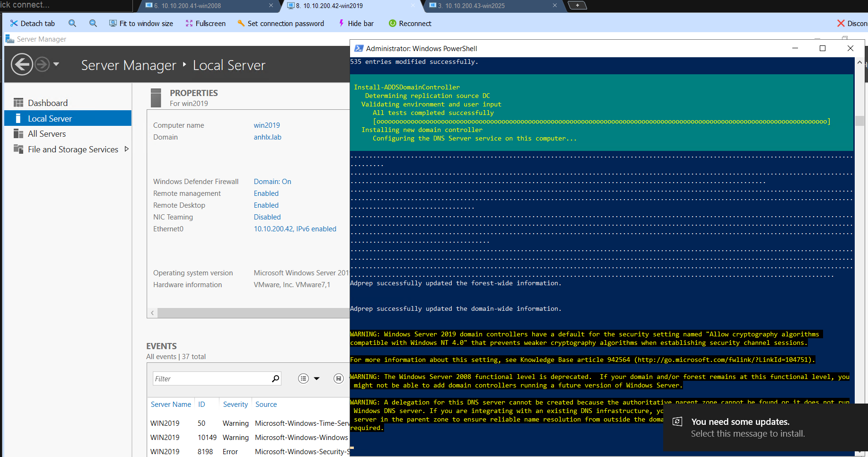This screenshot has height=457, width=868.
Task: Minimize the PowerShell window
Action: tap(795, 48)
